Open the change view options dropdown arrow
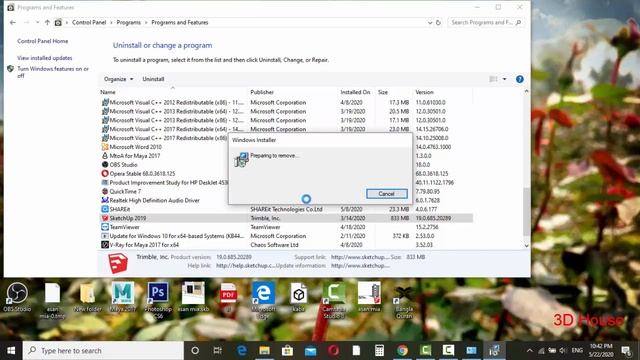Image resolution: width=640 pixels, height=360 pixels. 504,79
